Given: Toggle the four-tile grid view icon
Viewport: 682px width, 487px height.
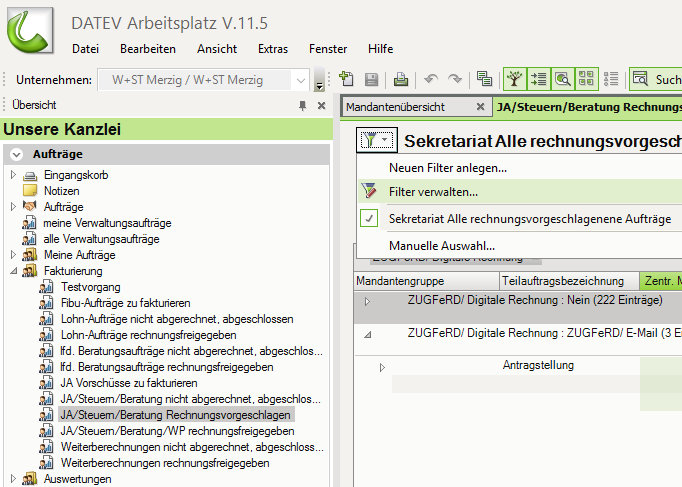Looking at the screenshot, I should (586, 79).
